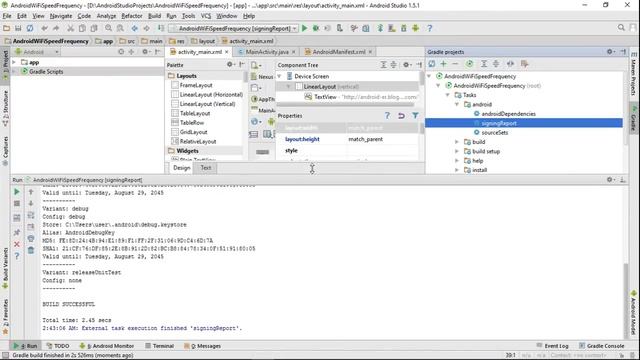Click the up arrow in Run console toolbar
The height and width of the screenshot is (360, 640).
coord(31,191)
